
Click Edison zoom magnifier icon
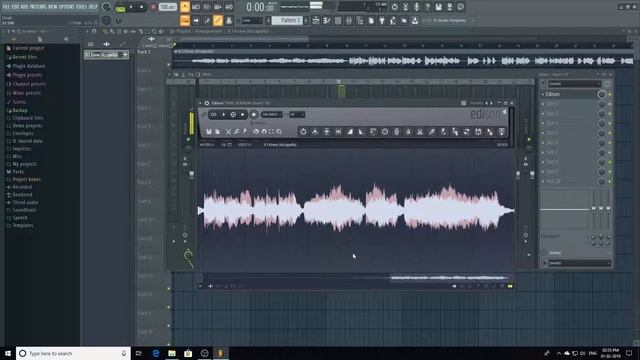coord(279,132)
